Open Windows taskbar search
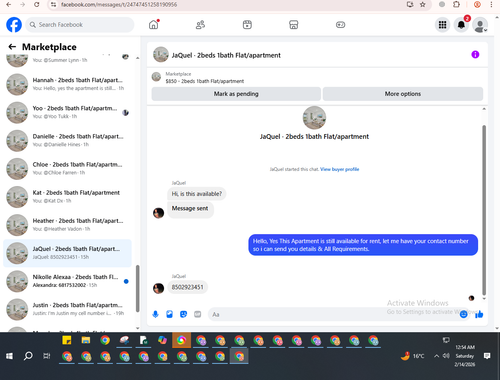500x380 pixels. point(28,356)
